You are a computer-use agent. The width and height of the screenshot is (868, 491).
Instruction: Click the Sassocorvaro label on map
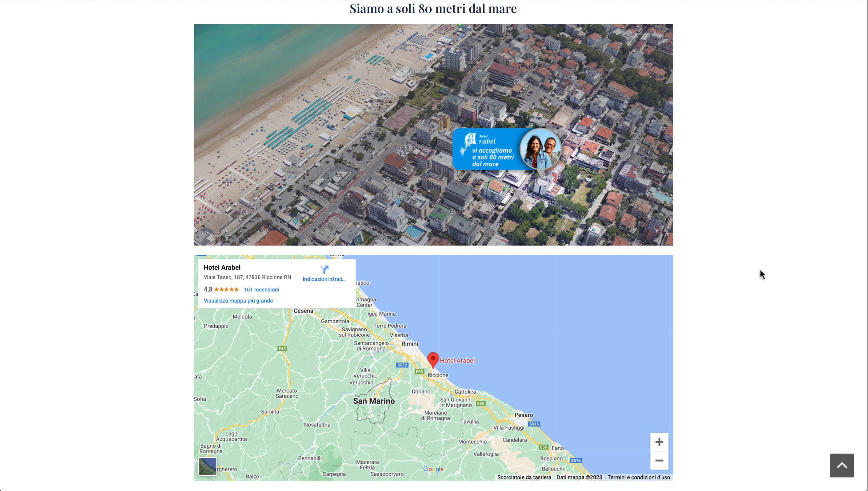pos(387,474)
